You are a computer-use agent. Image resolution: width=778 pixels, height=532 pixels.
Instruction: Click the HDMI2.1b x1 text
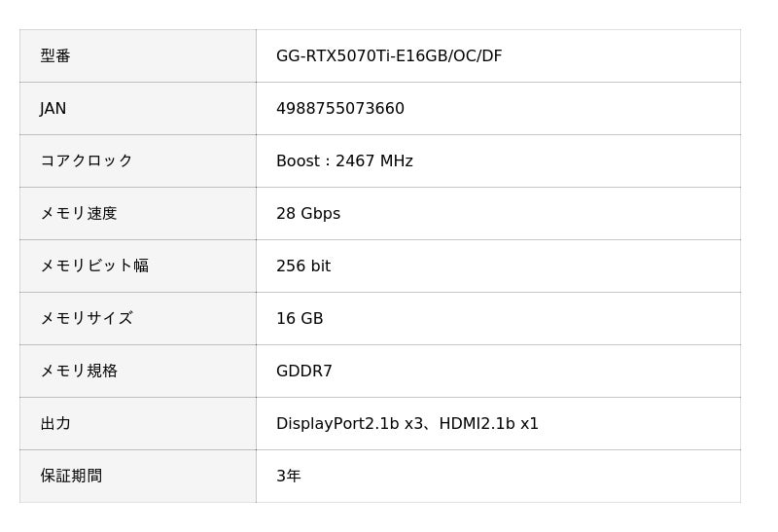tap(488, 424)
